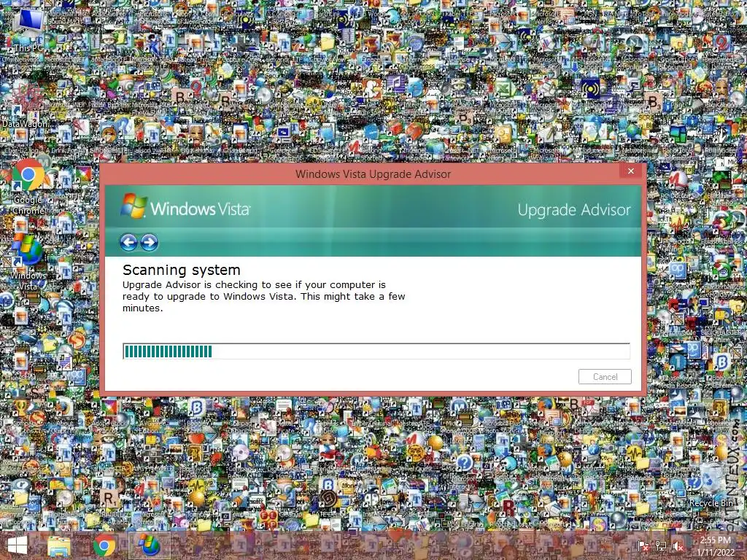Click the Cancel button in Upgrade Advisor
Screen dimensions: 747x560
pyautogui.click(x=605, y=377)
